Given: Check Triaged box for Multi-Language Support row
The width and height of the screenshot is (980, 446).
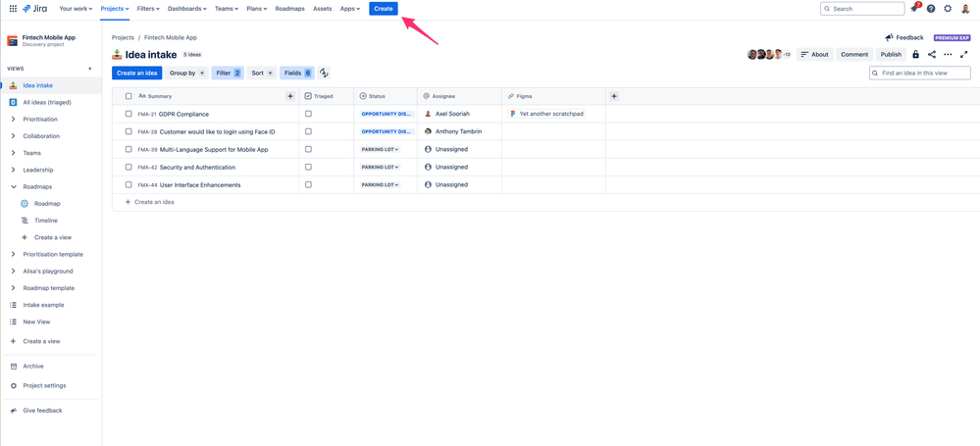Looking at the screenshot, I should [308, 149].
